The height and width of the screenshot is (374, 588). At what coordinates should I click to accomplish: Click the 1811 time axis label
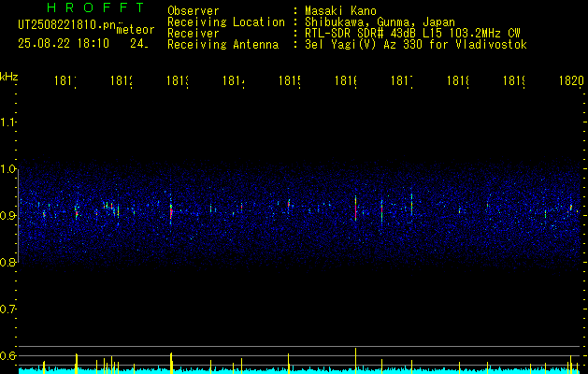(65, 80)
